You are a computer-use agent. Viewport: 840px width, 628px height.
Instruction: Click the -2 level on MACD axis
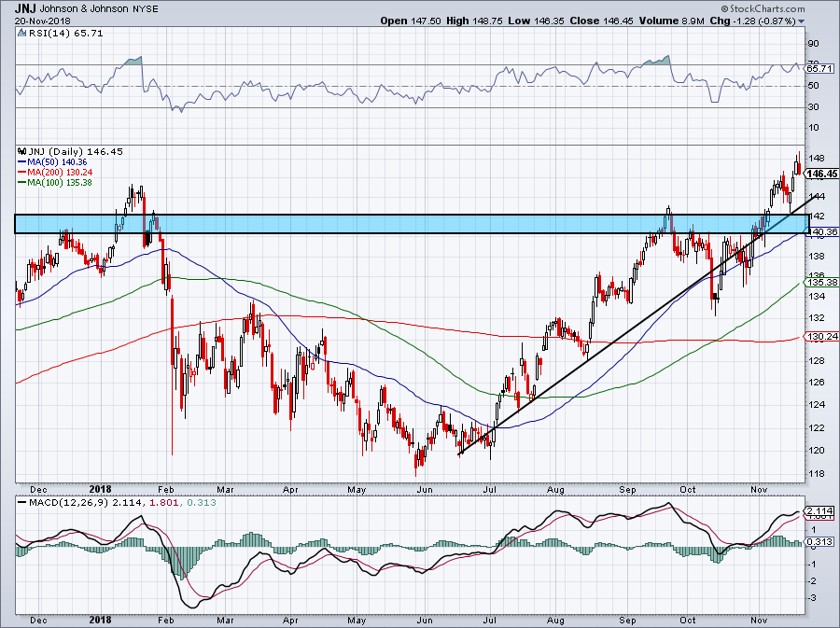[812, 581]
